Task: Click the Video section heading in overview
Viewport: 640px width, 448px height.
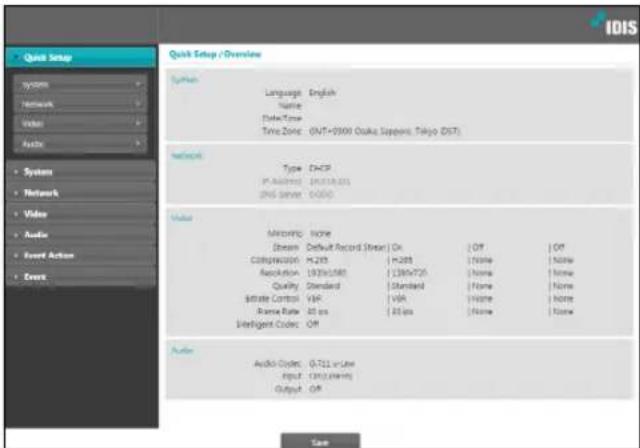Action: 182,218
